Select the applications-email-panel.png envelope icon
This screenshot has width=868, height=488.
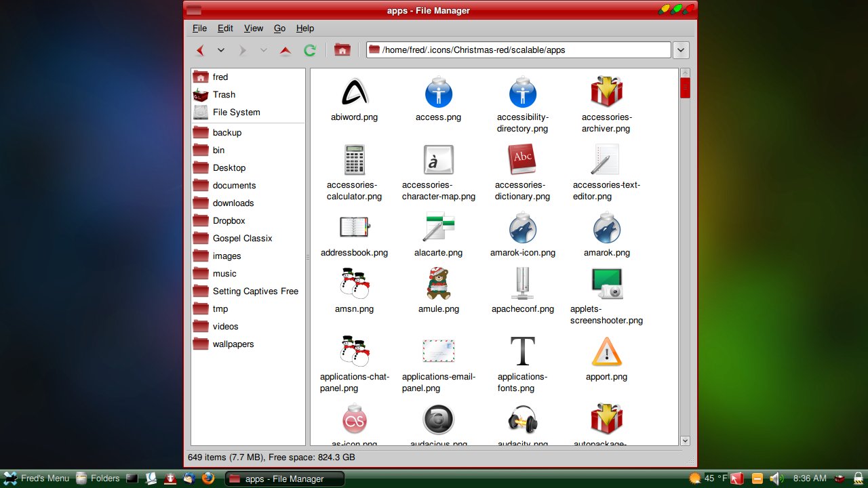[439, 351]
